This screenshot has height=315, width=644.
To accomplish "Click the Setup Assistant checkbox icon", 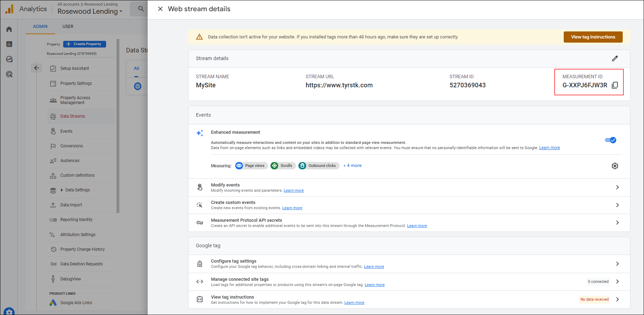I will tap(53, 68).
